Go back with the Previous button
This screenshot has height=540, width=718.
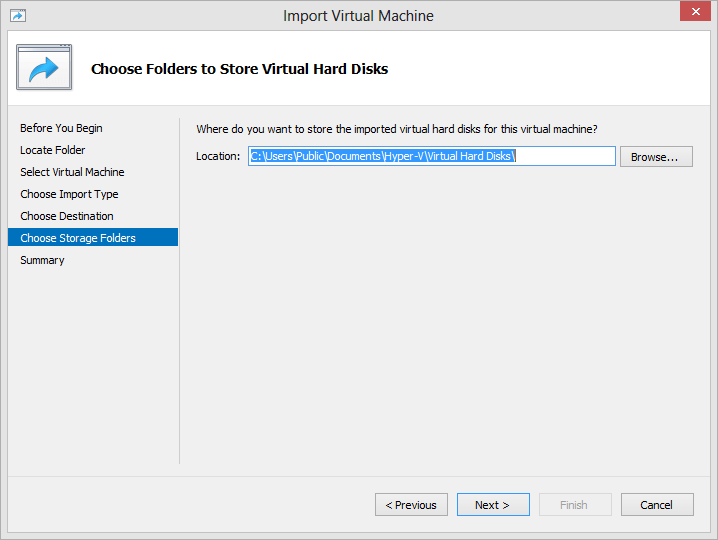click(411, 505)
